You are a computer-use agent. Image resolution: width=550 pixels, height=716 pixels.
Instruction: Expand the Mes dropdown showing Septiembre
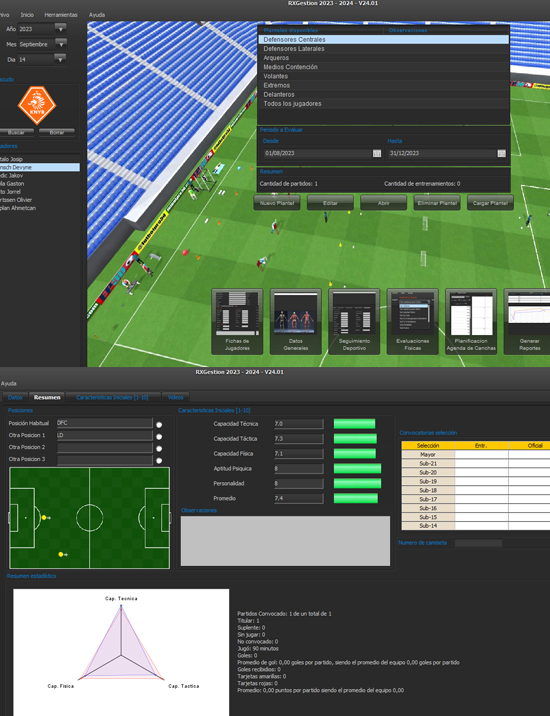60,44
